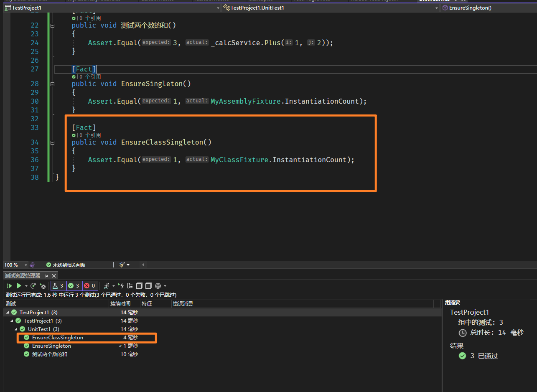
Task: Open the 100 % zoom dropdown
Action: (x=25, y=265)
